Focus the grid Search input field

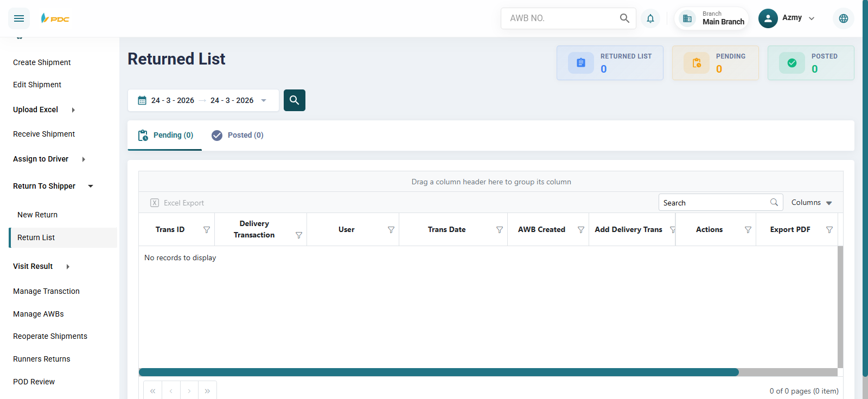click(x=713, y=203)
